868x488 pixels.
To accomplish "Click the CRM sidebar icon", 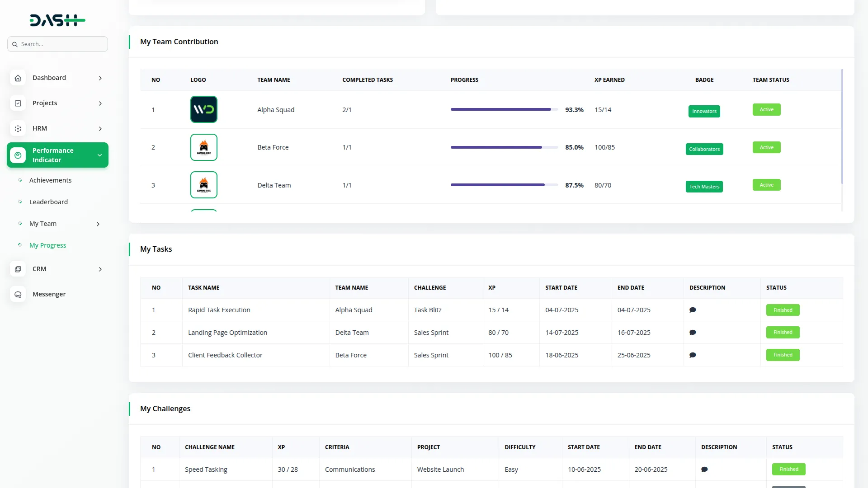I will coord(18,269).
